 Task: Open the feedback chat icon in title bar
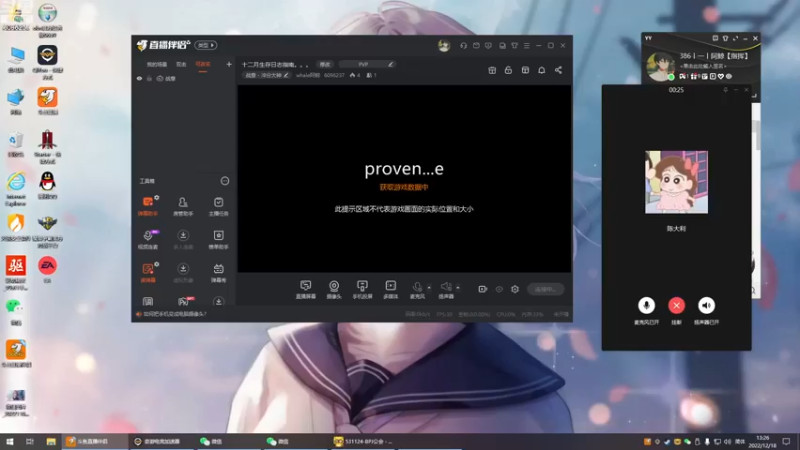pos(488,45)
